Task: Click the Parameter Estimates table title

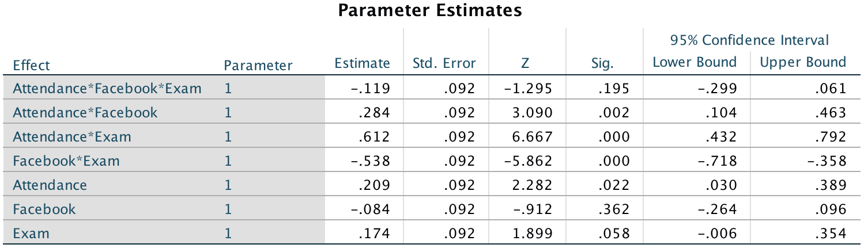Action: click(x=429, y=11)
